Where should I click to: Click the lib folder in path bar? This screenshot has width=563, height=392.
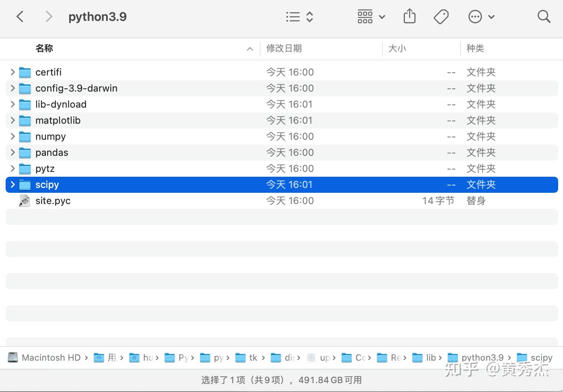(424, 357)
